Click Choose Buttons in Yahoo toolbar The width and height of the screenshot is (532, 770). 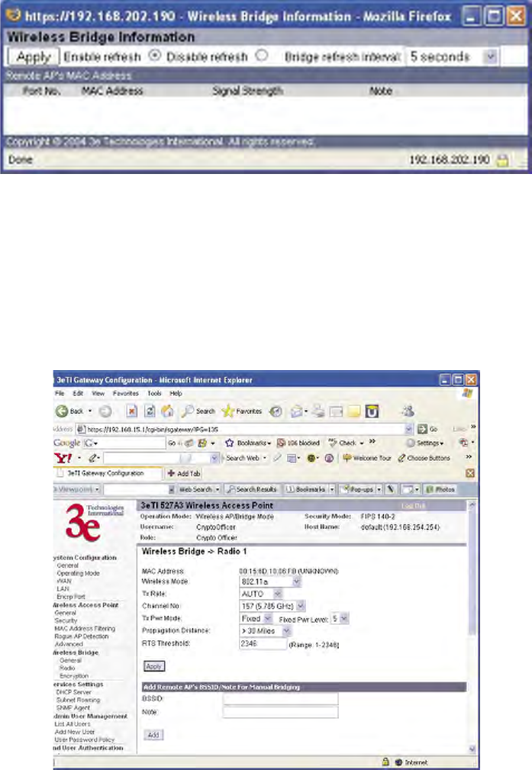click(x=424, y=458)
